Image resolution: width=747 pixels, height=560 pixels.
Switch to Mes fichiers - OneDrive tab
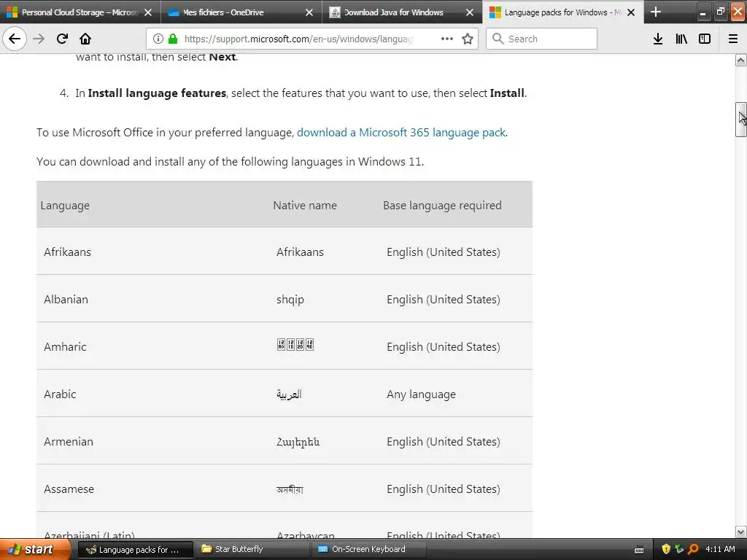241,12
